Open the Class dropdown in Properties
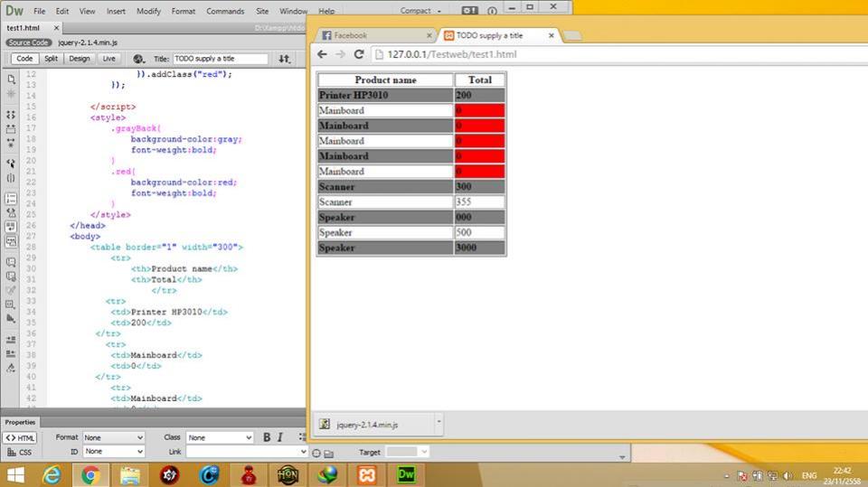Viewport: 868px width, 487px height. tap(220, 437)
